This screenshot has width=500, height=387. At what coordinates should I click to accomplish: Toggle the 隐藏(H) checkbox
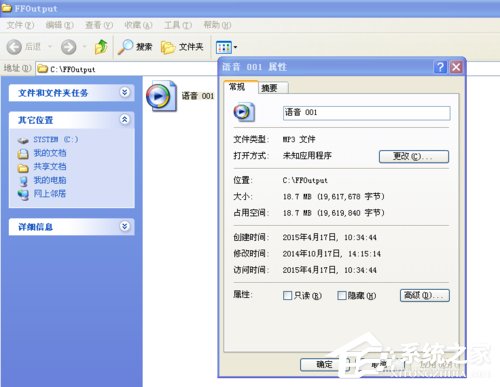pos(342,295)
